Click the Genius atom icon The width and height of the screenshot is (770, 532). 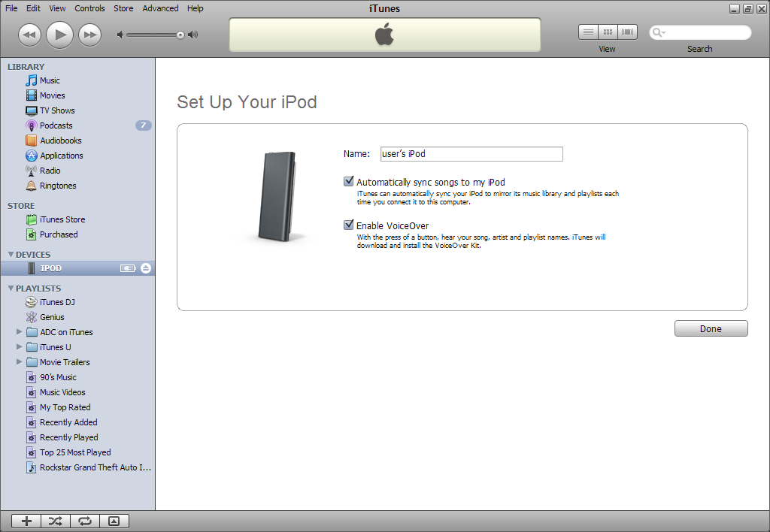[32, 317]
